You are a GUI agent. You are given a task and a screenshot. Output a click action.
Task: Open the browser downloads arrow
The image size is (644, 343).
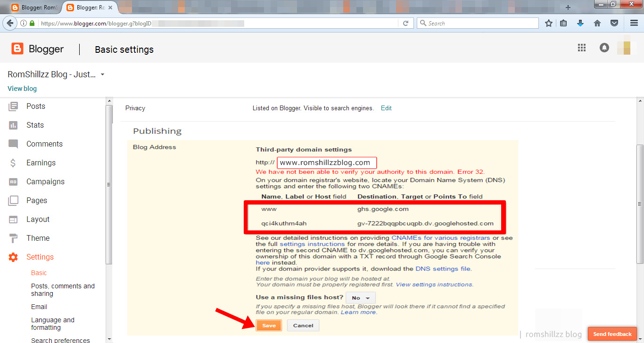click(x=580, y=23)
